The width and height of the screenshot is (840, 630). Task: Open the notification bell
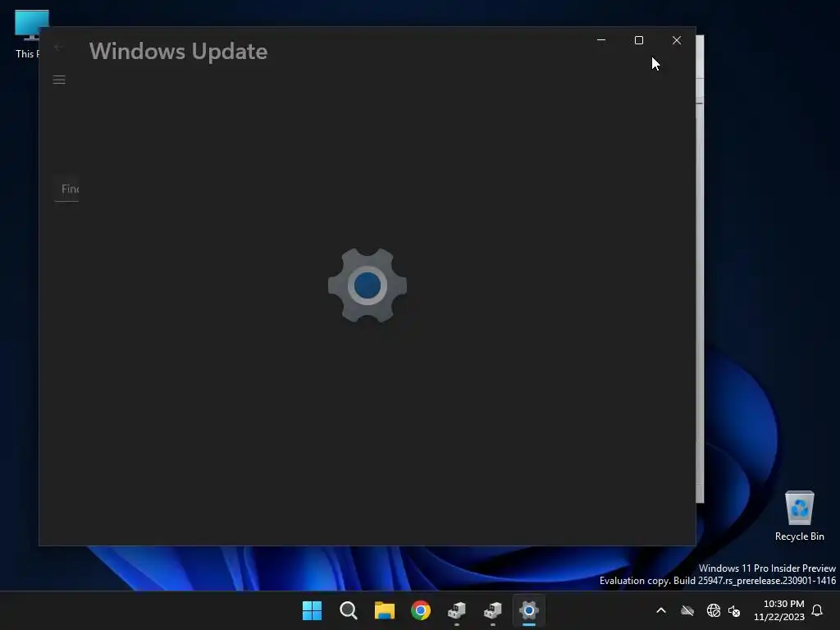[x=817, y=610]
